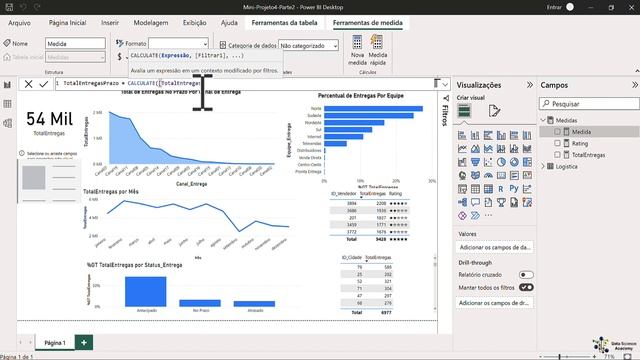Click Entrar to sign in
The image size is (640, 360).
pyautogui.click(x=554, y=7)
